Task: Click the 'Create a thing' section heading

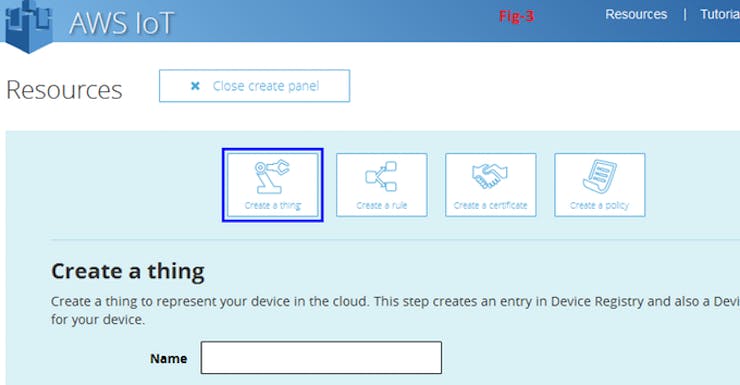Action: click(128, 271)
